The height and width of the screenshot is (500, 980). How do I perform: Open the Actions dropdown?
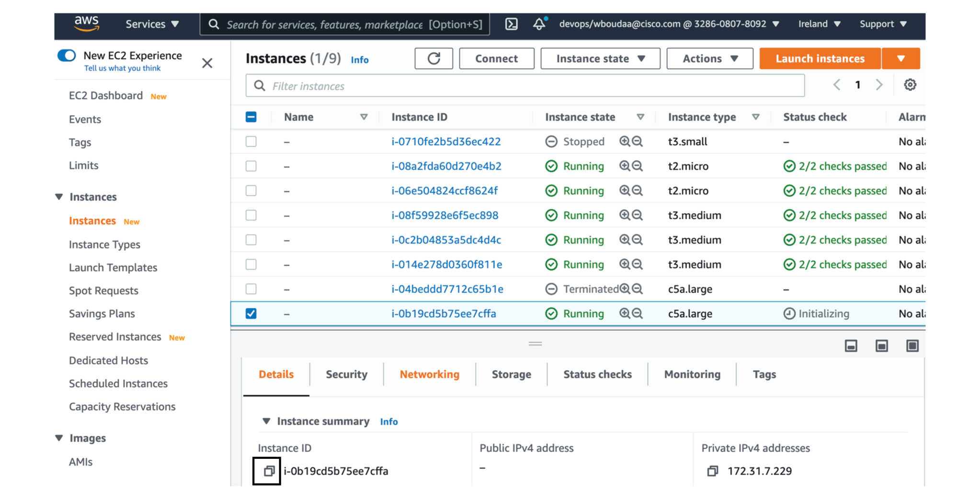point(710,58)
